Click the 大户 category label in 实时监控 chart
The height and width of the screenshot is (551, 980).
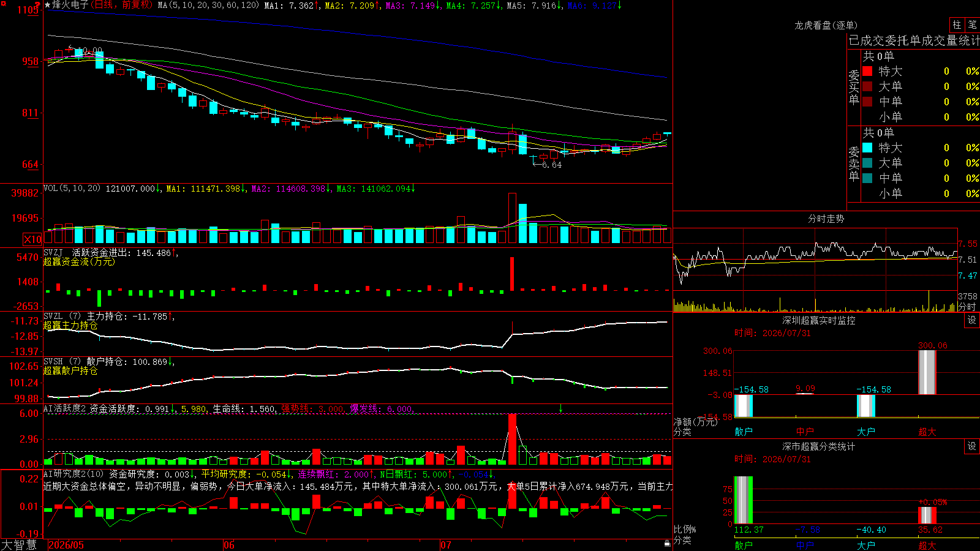click(866, 432)
